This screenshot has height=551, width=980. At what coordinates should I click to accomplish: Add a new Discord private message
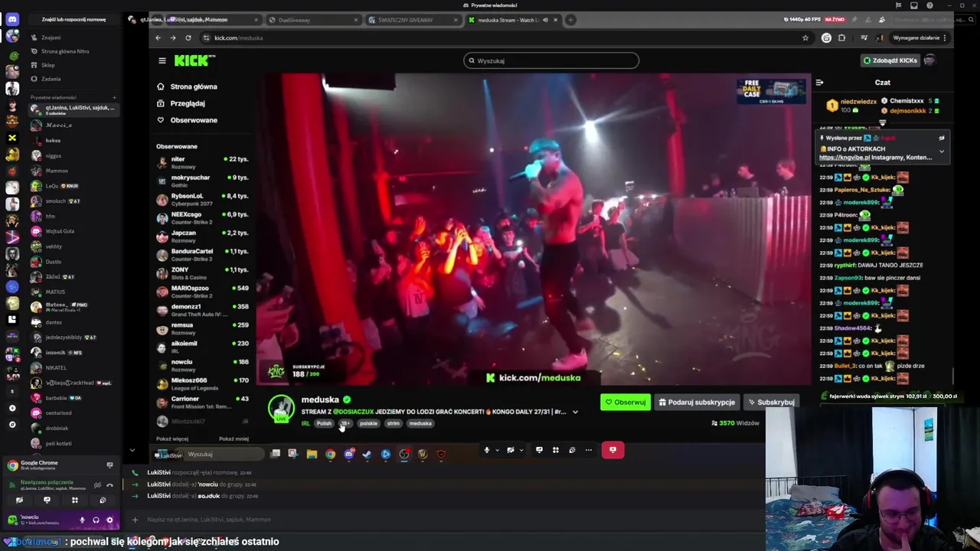pyautogui.click(x=114, y=97)
